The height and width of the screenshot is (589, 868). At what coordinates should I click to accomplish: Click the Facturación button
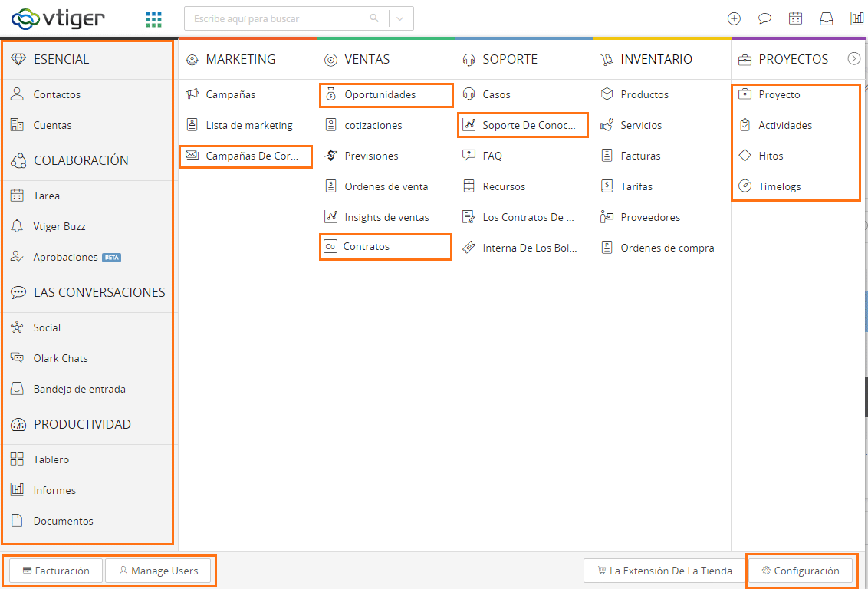55,571
